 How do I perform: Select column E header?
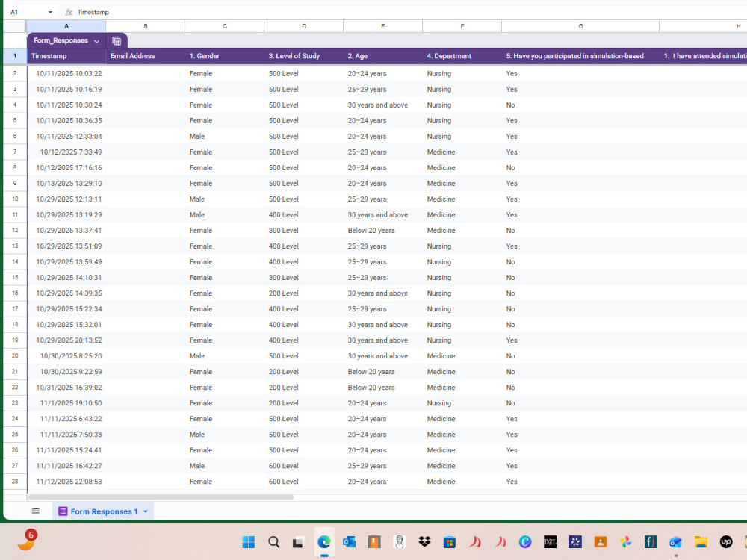click(382, 26)
